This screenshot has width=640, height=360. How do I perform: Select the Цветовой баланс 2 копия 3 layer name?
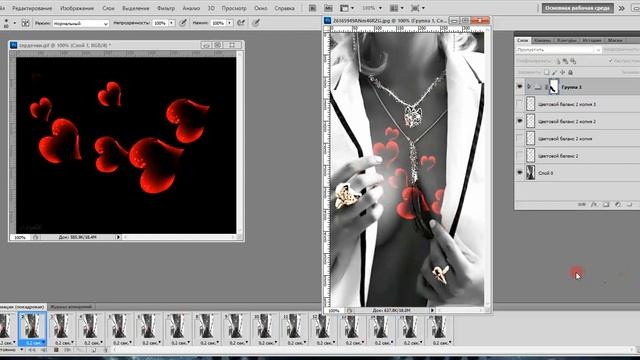(x=567, y=104)
